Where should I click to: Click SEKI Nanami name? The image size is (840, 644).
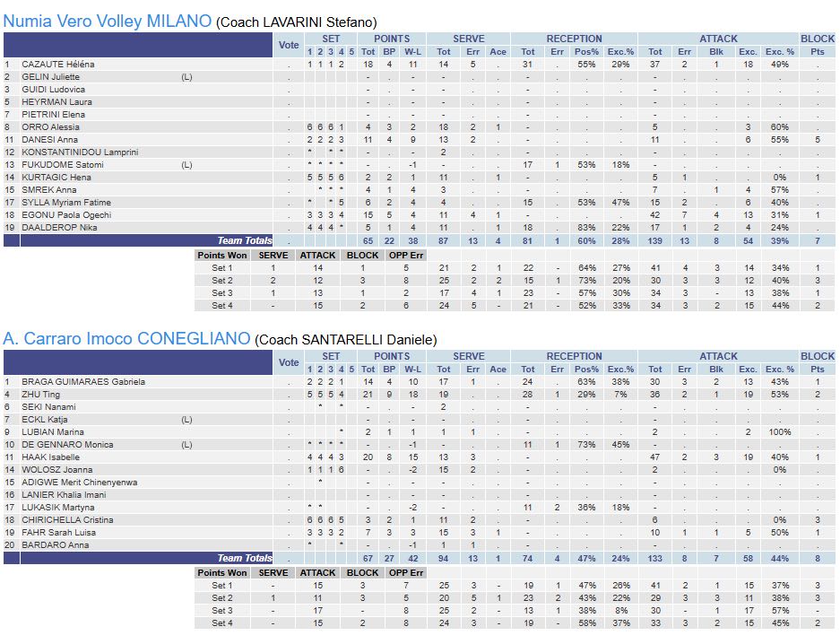(48, 407)
